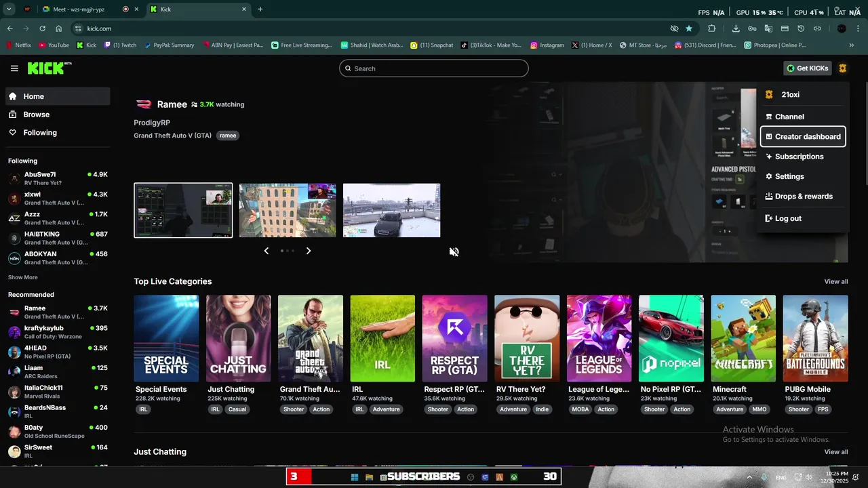Image resolution: width=868 pixels, height=488 pixels.
Task: Open the Chrome tab search dropdown
Action: (9, 9)
